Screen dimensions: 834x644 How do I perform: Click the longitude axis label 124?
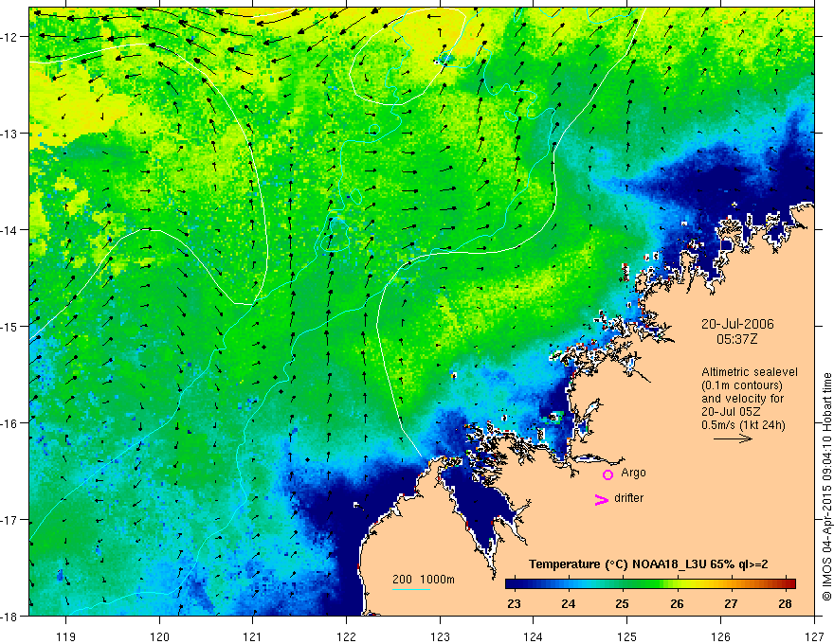(x=534, y=636)
